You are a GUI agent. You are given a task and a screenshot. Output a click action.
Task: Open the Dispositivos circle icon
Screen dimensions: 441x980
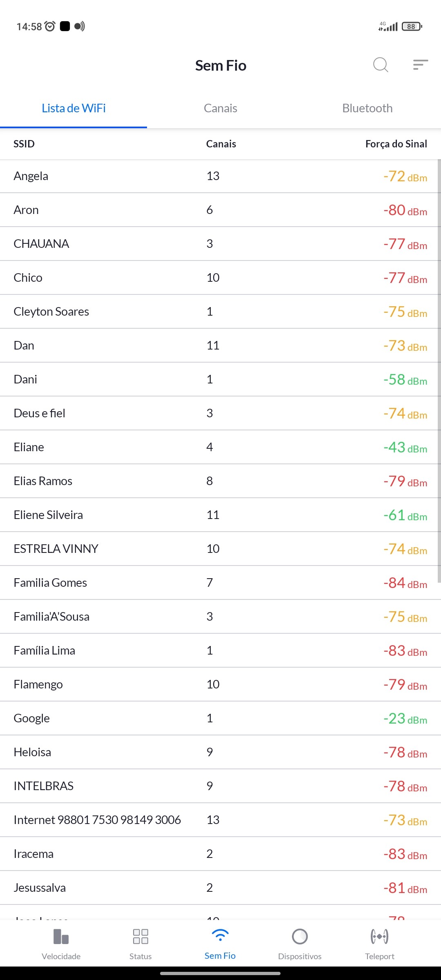click(300, 936)
